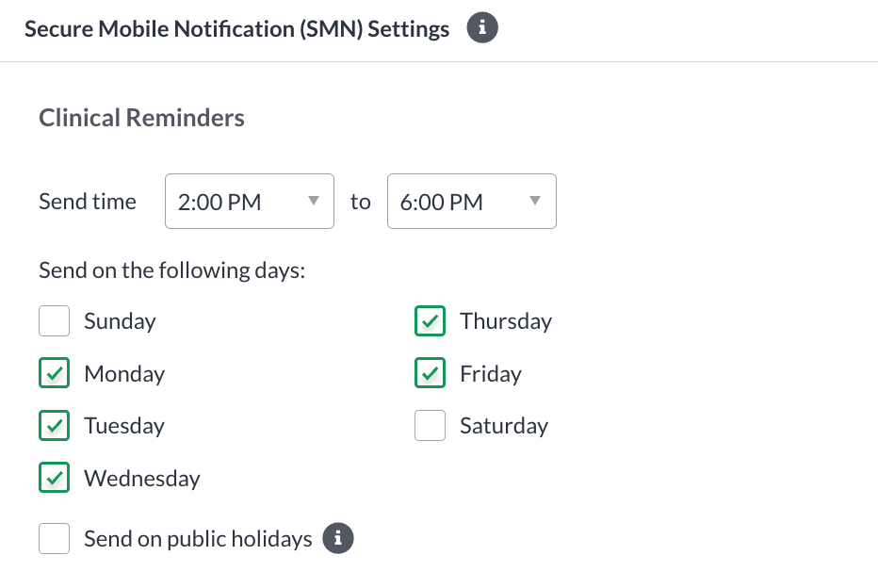The image size is (878, 588).
Task: Select the Clinical Reminders heading
Action: 141,118
